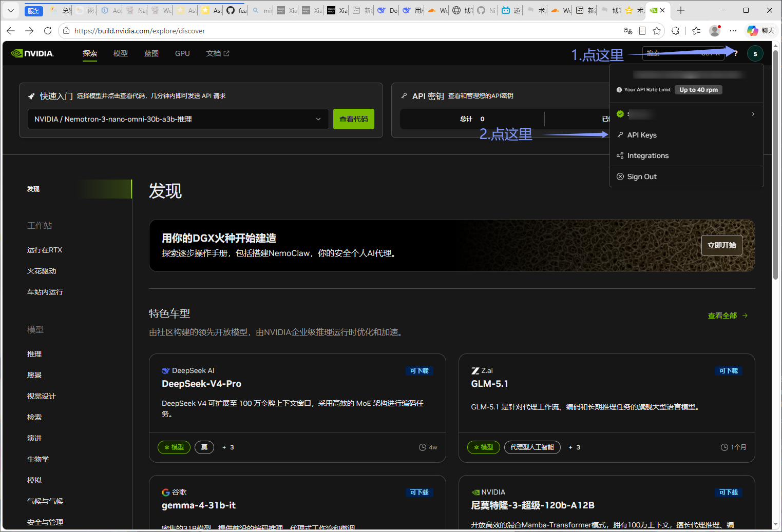Image resolution: width=782 pixels, height=532 pixels.
Task: Click the Google logo on gemma card
Action: tap(165, 492)
